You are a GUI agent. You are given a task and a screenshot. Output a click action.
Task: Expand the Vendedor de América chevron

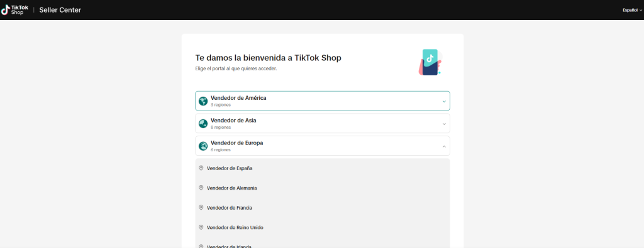coord(444,101)
